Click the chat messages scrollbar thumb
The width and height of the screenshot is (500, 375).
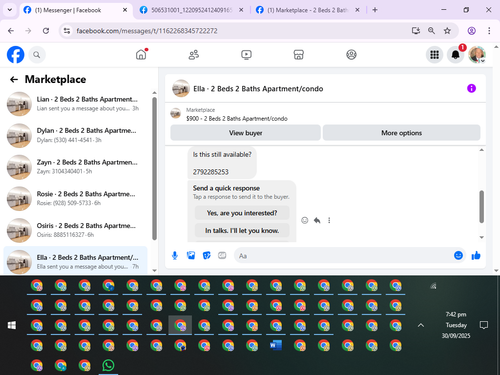tap(481, 206)
